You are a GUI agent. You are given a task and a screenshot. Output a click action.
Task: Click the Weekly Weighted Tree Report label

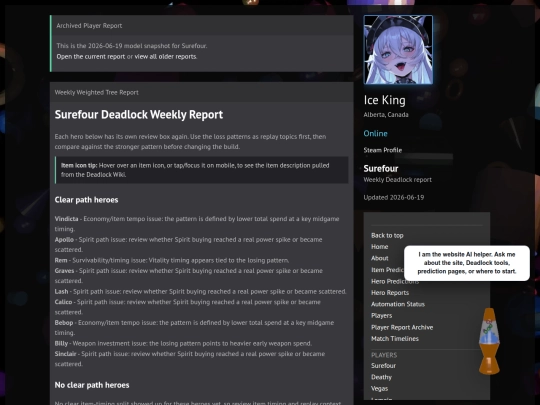point(96,93)
